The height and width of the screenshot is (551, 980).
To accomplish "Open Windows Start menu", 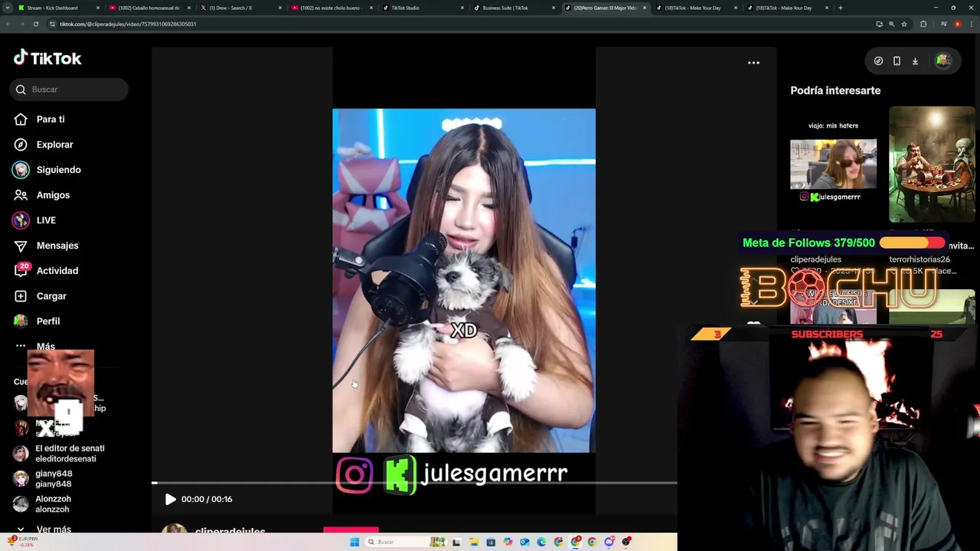I will tap(354, 542).
